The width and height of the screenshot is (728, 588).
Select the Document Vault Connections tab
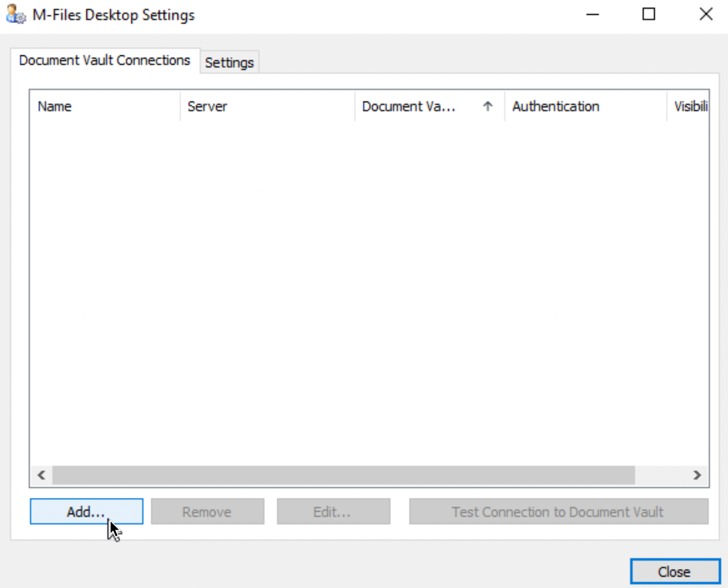point(104,60)
